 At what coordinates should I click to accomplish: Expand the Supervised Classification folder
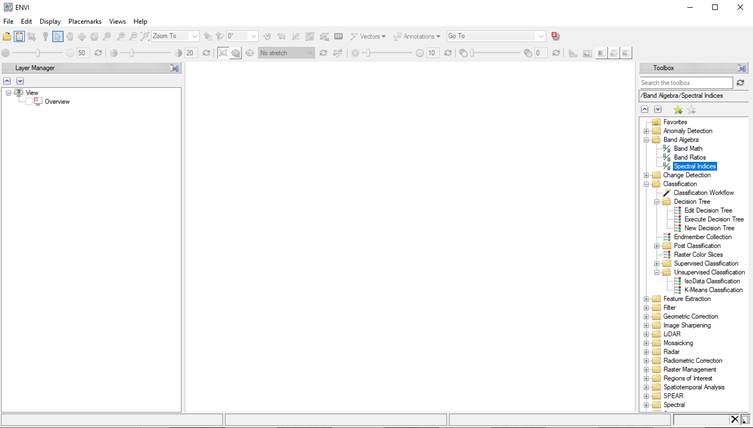(x=657, y=264)
